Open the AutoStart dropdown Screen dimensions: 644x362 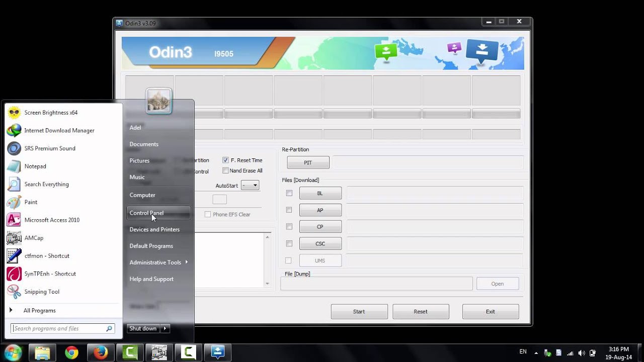pyautogui.click(x=250, y=186)
